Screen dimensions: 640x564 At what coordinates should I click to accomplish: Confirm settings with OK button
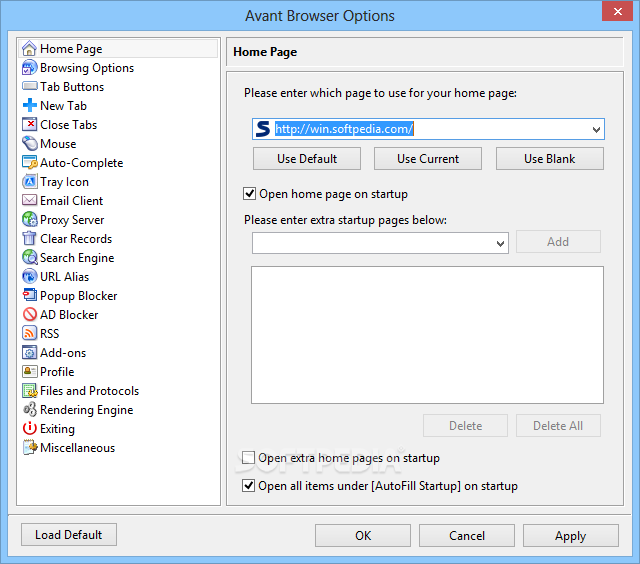point(363,535)
